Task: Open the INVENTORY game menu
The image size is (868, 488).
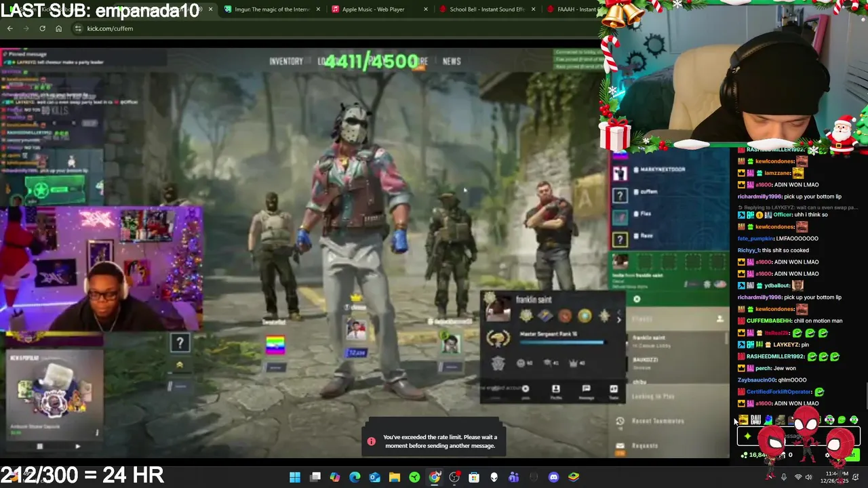Action: click(286, 61)
